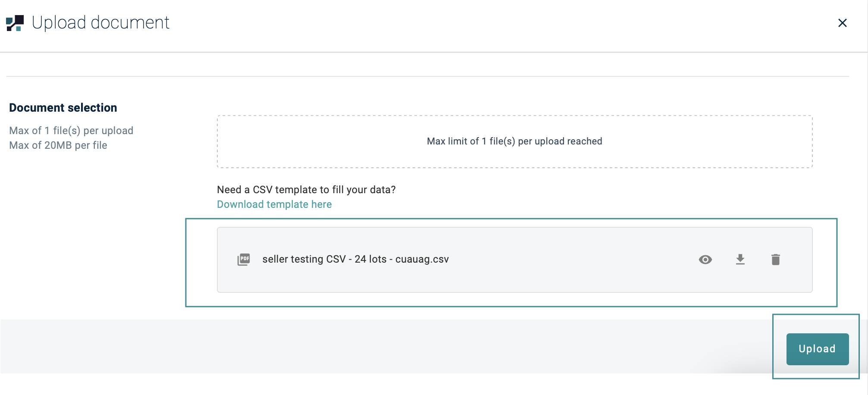This screenshot has height=395, width=868.
Task: Click the word cuauag.csv in the file name
Action: click(422, 259)
